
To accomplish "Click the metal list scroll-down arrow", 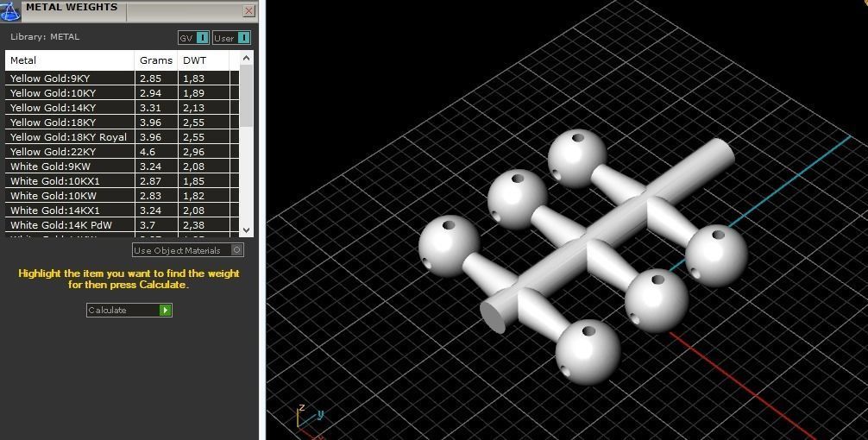I will click(247, 229).
